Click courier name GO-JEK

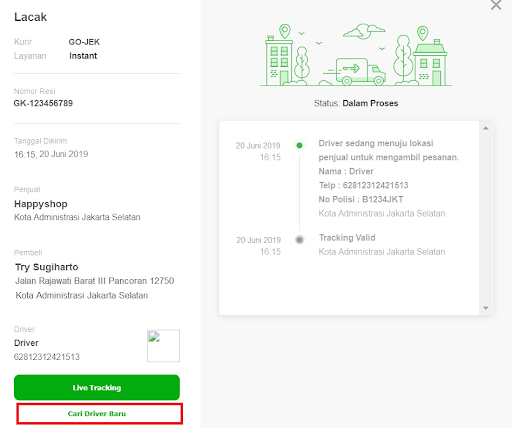84,42
